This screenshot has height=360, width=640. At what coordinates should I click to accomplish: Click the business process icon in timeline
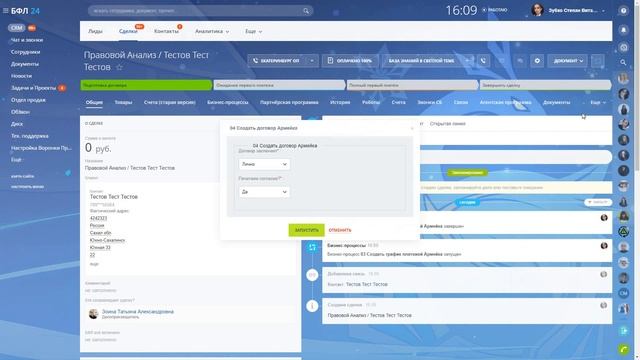pyautogui.click(x=312, y=247)
